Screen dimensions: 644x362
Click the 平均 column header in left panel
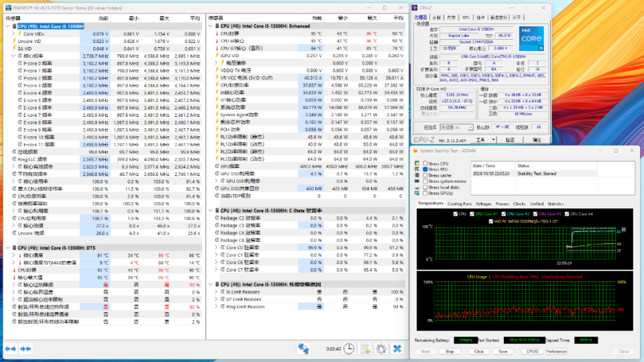(195, 19)
